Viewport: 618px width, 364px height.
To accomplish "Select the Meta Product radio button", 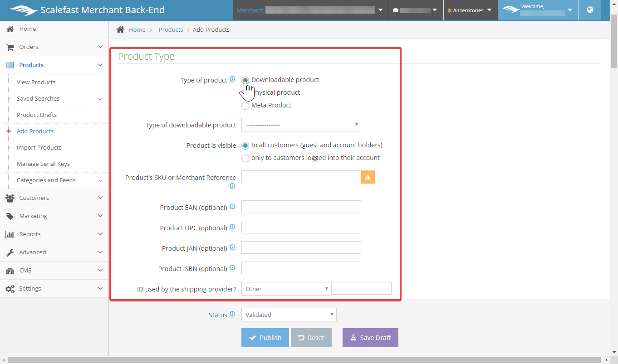I will tap(245, 106).
